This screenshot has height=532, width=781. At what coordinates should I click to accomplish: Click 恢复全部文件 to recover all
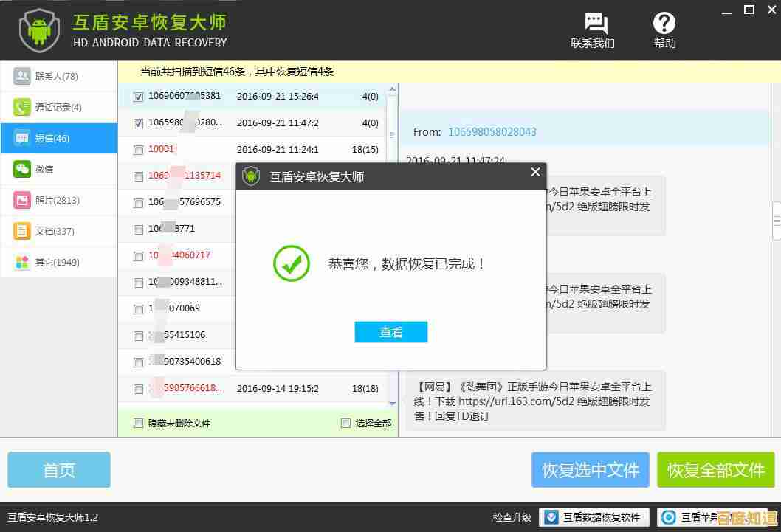(715, 469)
